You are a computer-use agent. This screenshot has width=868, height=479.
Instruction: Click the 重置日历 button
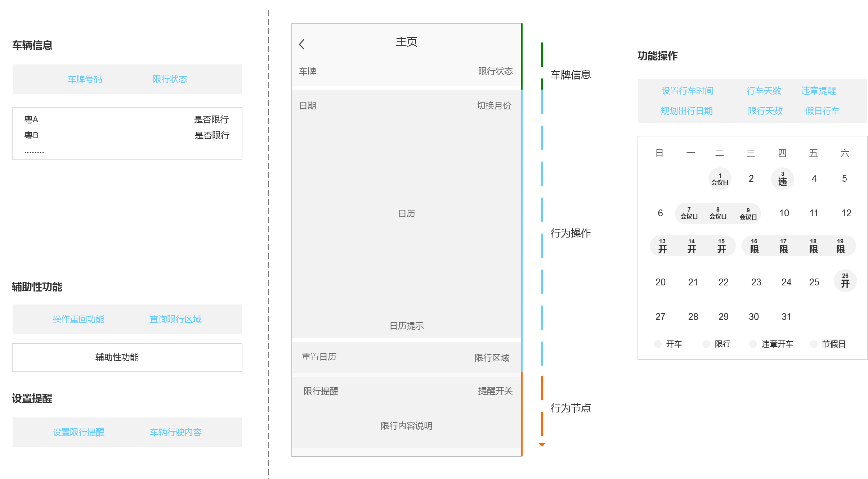(x=319, y=357)
